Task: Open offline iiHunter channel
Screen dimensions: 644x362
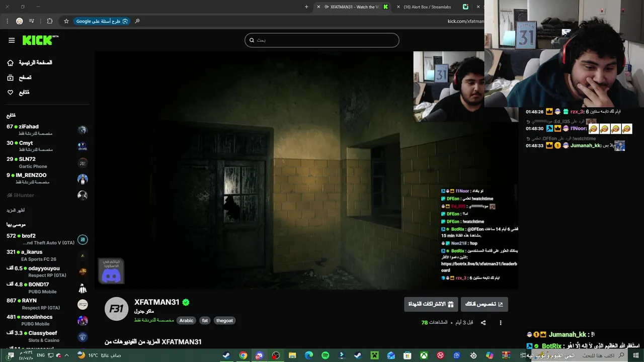Action: [47, 195]
